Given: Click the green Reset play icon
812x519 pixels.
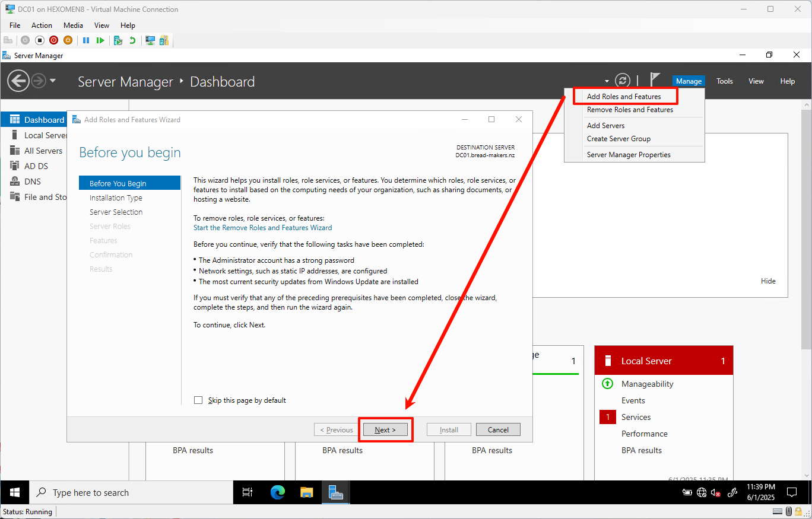Looking at the screenshot, I should coord(100,40).
